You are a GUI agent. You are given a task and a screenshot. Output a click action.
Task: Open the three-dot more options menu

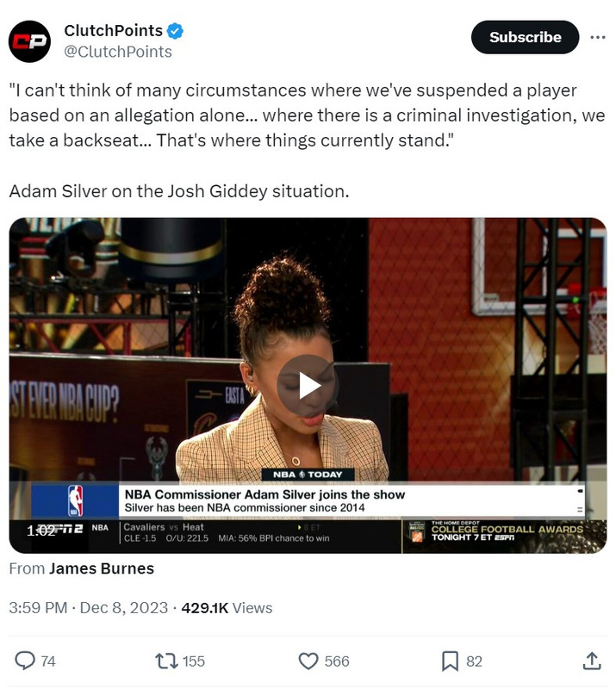pos(598,37)
